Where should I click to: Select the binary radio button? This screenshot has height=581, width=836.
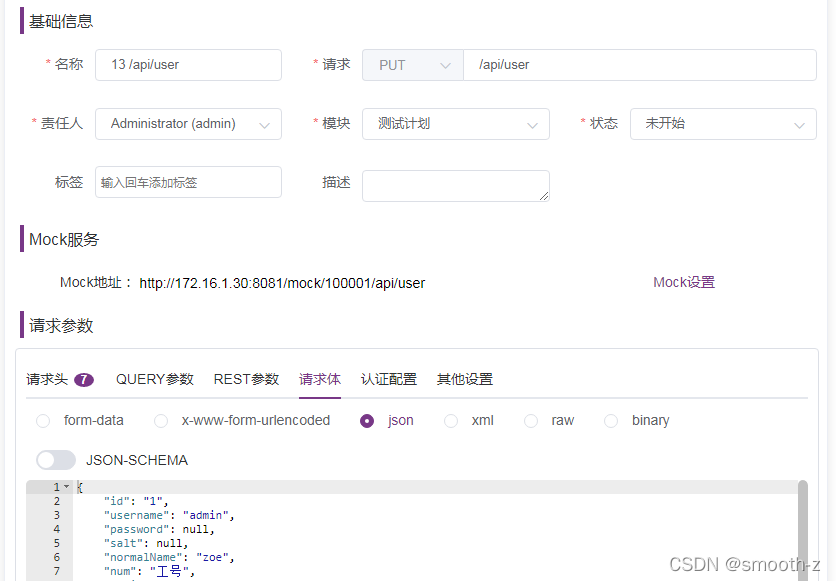coord(611,421)
